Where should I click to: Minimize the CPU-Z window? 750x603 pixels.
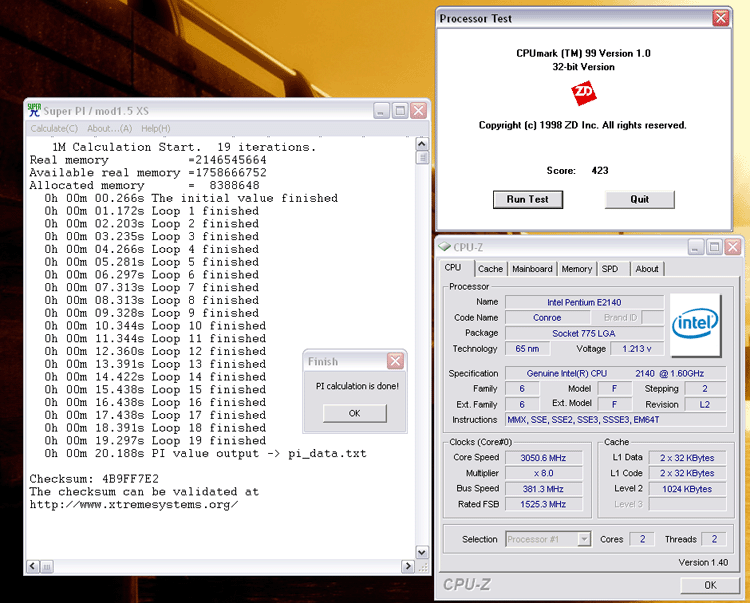coord(696,247)
